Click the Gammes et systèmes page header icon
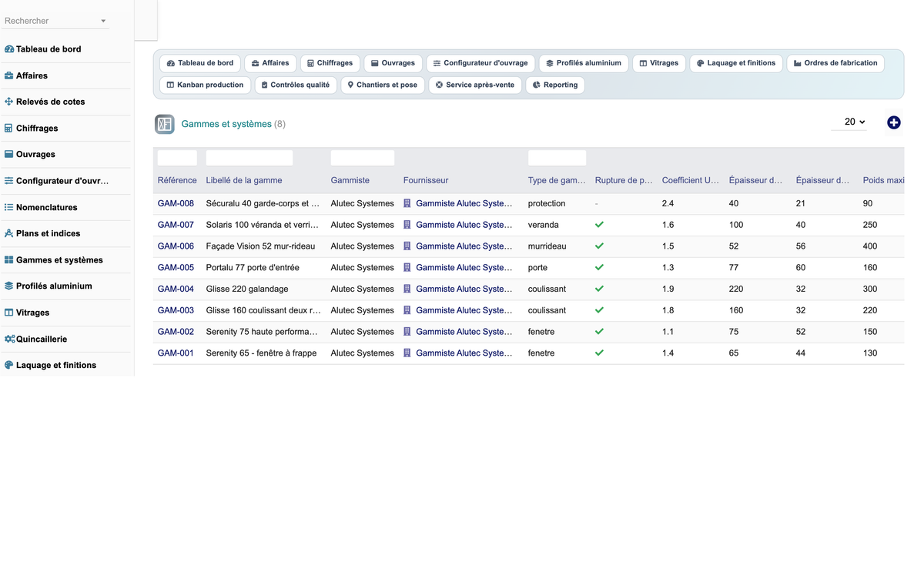The height and width of the screenshot is (572, 924). 165,124
